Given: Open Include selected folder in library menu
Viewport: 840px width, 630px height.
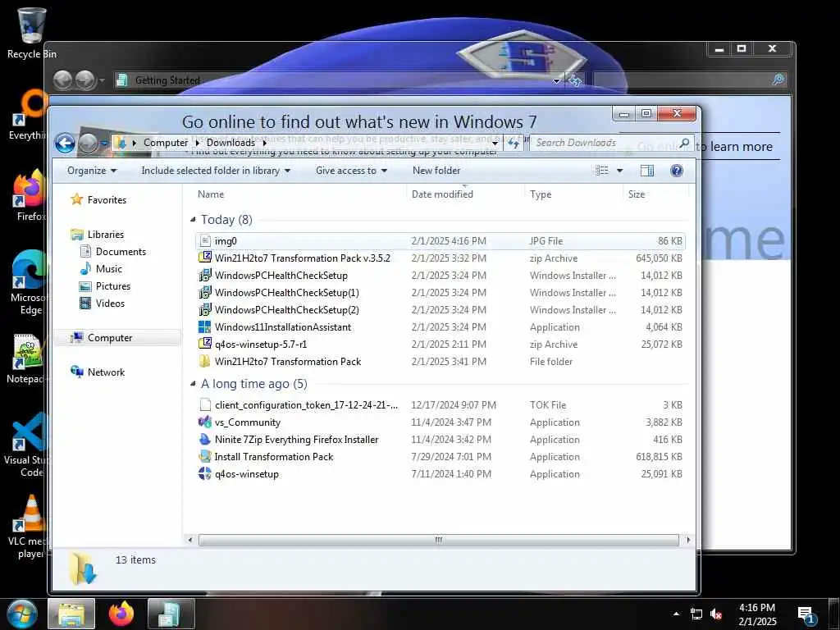Looking at the screenshot, I should pyautogui.click(x=216, y=171).
